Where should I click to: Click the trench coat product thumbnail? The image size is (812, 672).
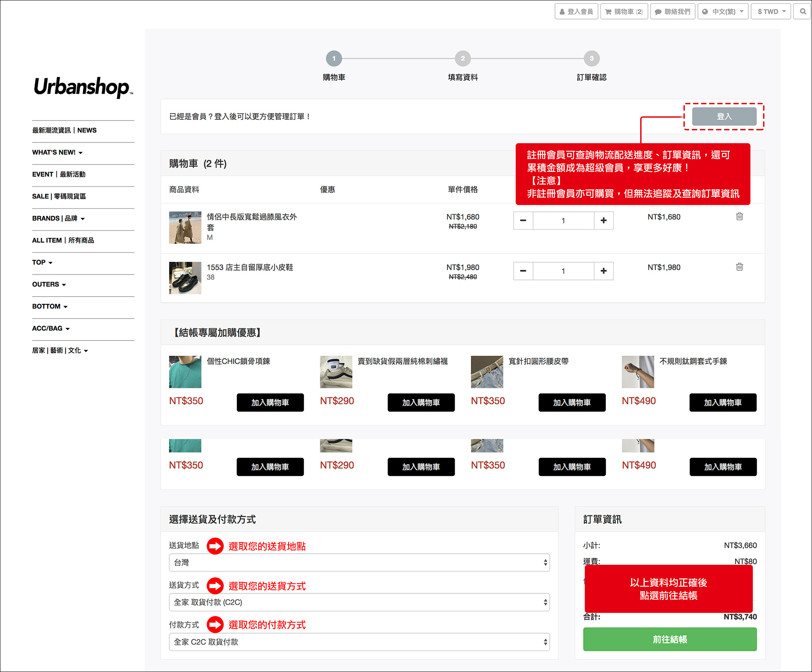click(185, 227)
